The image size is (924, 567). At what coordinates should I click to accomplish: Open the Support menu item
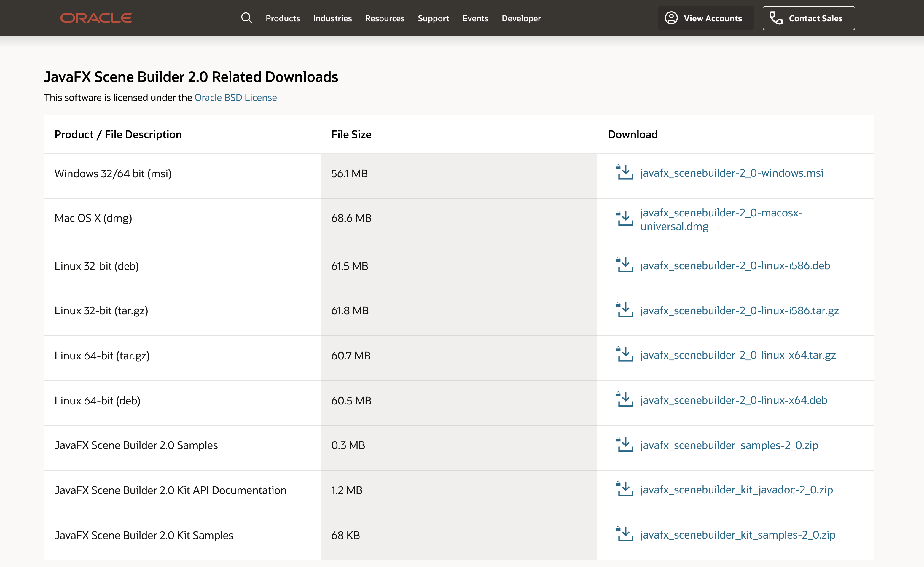[433, 18]
